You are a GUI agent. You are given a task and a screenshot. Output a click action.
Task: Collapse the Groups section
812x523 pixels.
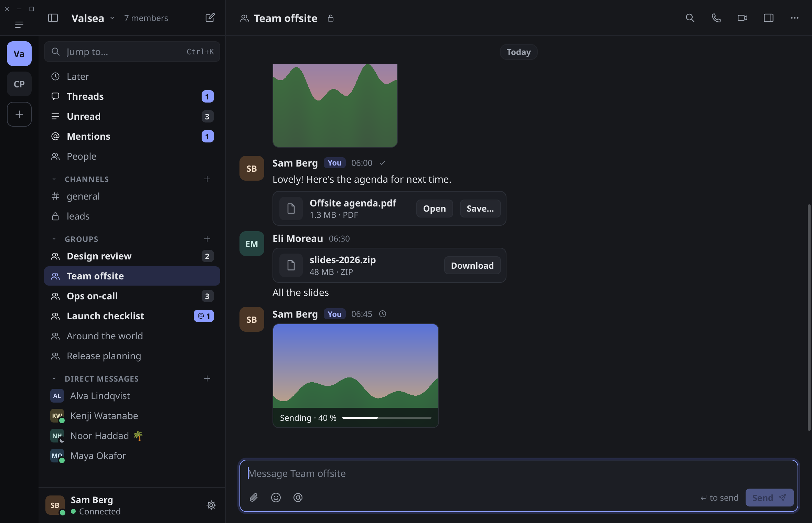(x=54, y=239)
